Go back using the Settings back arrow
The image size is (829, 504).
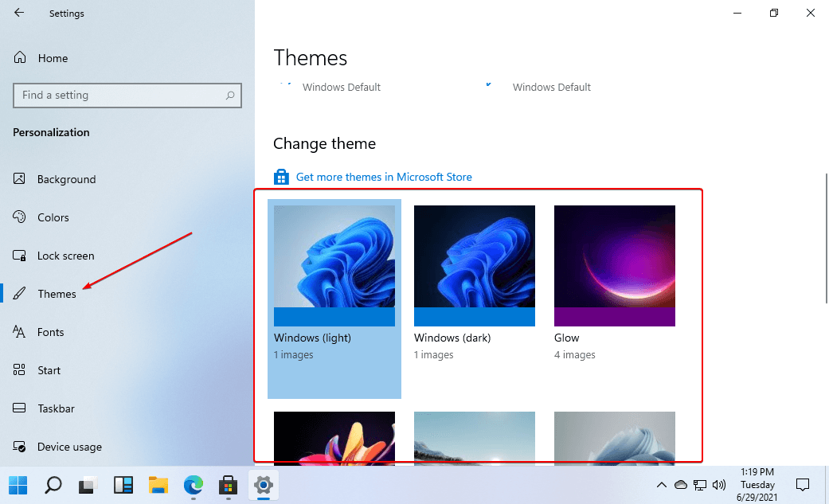19,13
